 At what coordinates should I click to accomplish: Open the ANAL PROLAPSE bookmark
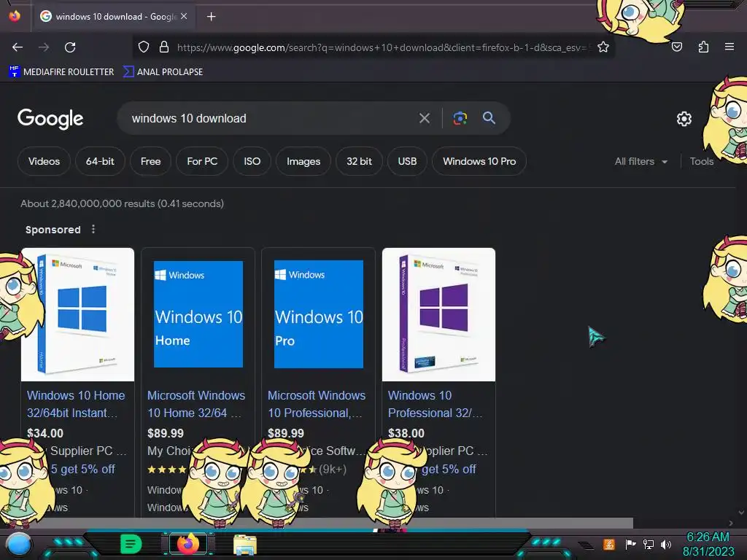[163, 72]
